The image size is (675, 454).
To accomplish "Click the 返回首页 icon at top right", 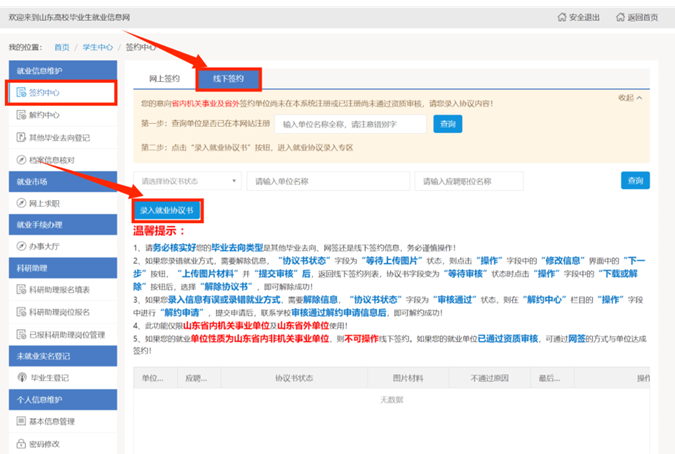I will (621, 18).
